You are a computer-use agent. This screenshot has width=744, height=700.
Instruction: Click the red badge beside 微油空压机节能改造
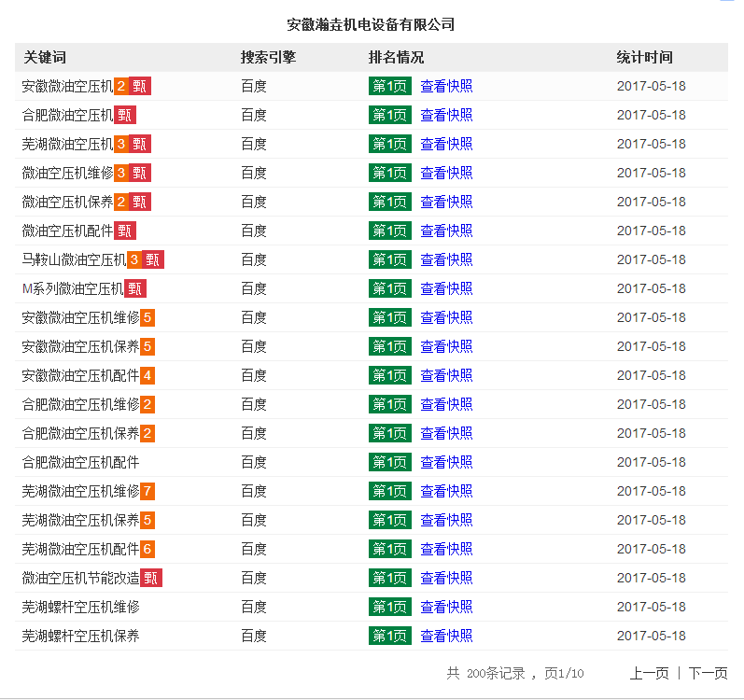tap(151, 578)
